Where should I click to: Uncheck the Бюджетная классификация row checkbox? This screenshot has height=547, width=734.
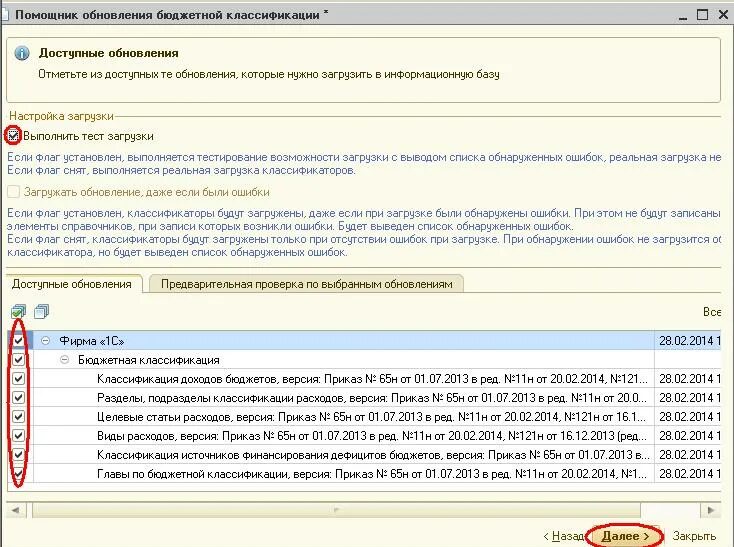click(x=18, y=360)
